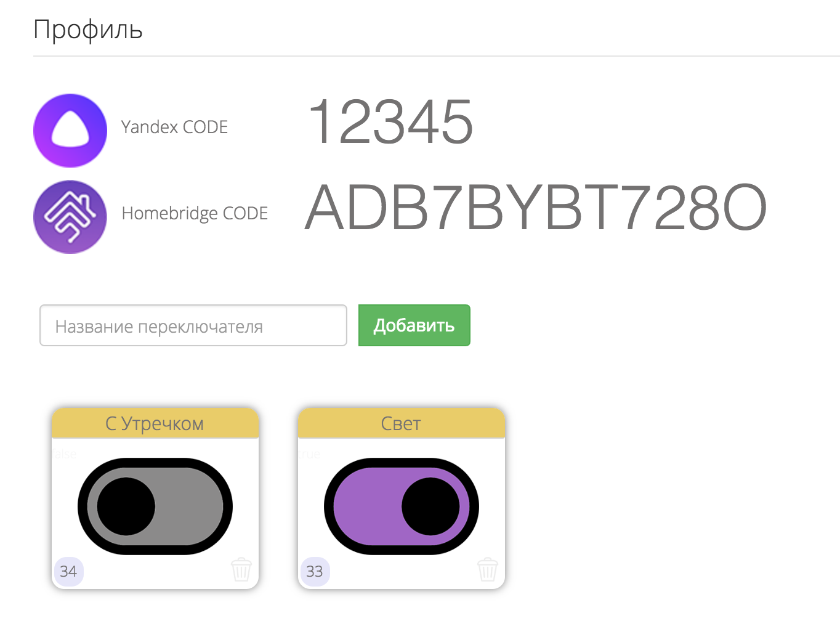Image resolution: width=840 pixels, height=642 pixels.
Task: Turn off the Свет switch
Action: point(401,506)
